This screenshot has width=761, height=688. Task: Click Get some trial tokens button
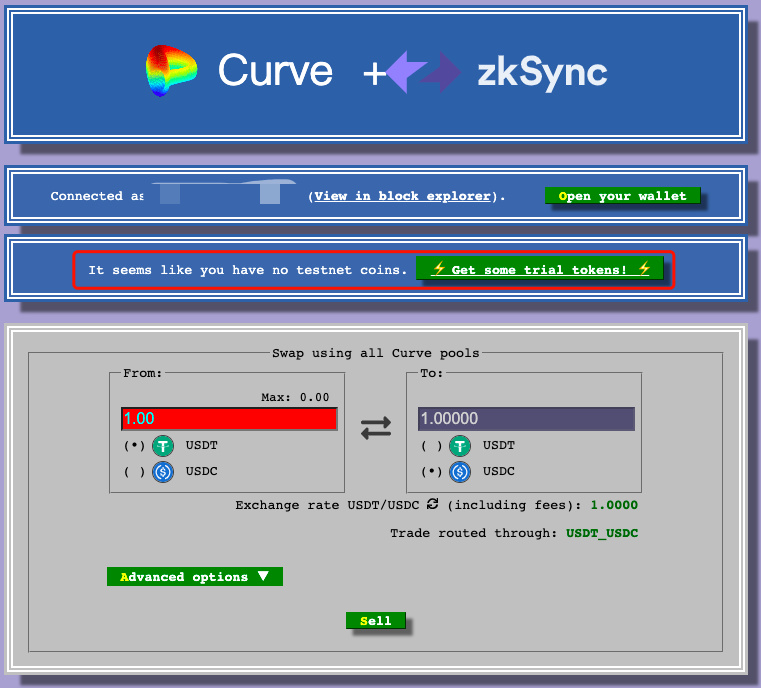[x=540, y=269]
